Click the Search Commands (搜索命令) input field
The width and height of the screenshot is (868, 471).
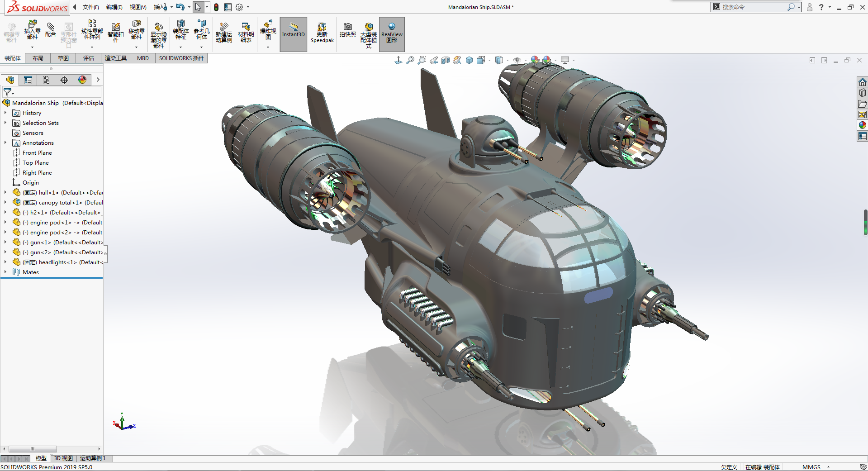coord(753,7)
